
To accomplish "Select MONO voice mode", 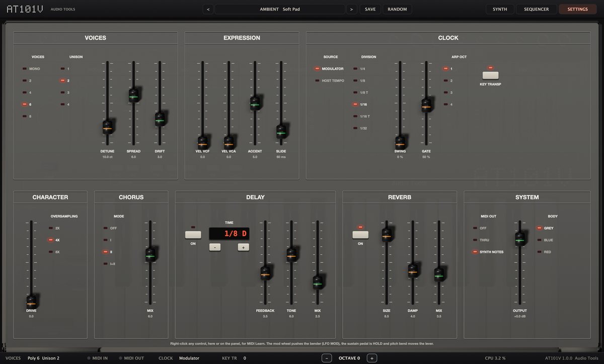I will 31,68.
